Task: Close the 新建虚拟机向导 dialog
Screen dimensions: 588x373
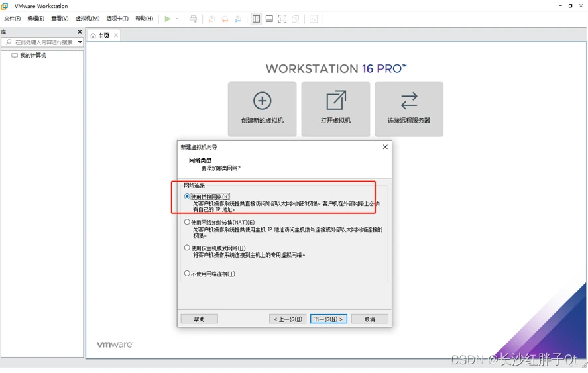Action: [x=385, y=147]
